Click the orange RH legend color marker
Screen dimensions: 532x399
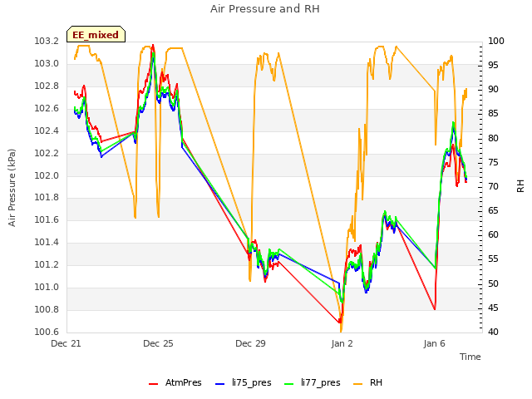(358, 384)
